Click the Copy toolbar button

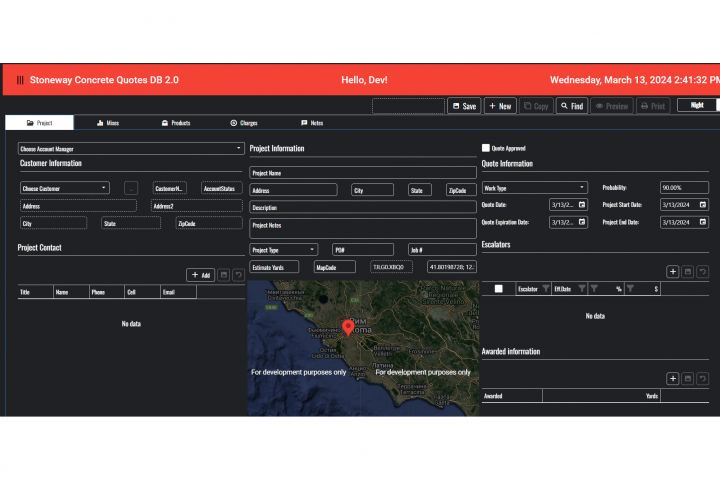point(536,106)
